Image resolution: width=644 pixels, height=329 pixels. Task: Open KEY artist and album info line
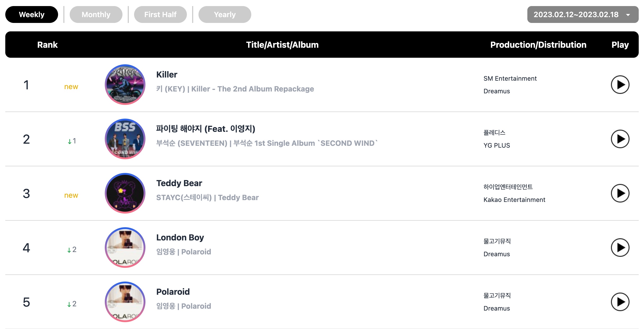click(235, 89)
